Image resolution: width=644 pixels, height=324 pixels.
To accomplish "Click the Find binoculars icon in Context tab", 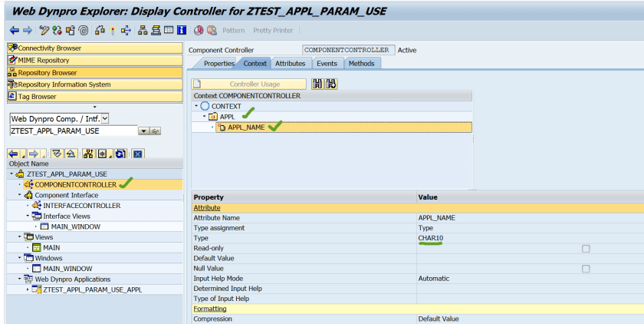I will (317, 84).
